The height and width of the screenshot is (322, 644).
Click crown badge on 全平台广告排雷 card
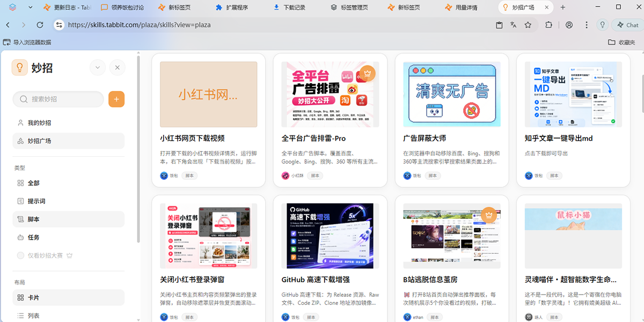point(367,73)
